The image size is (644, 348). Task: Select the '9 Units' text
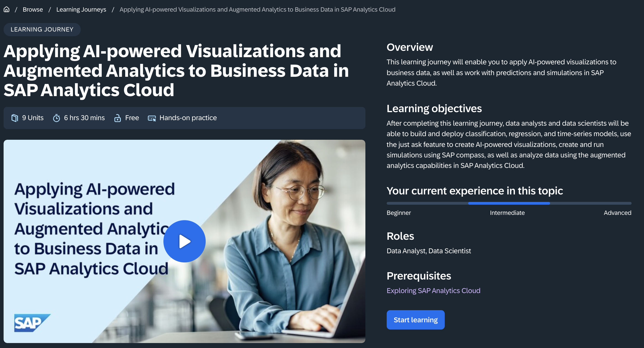(33, 118)
